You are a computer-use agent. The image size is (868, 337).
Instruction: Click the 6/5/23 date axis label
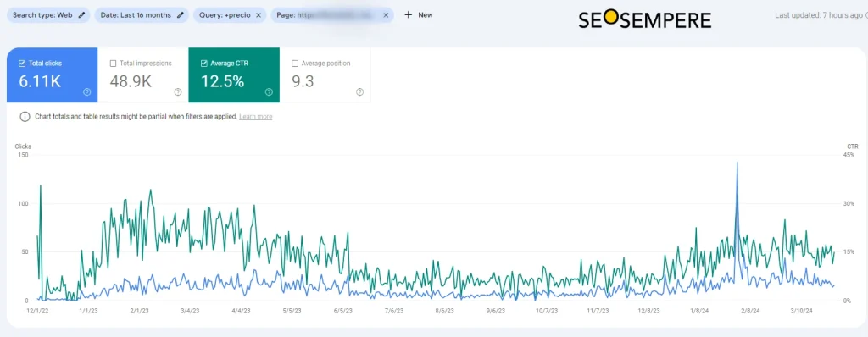click(x=342, y=311)
